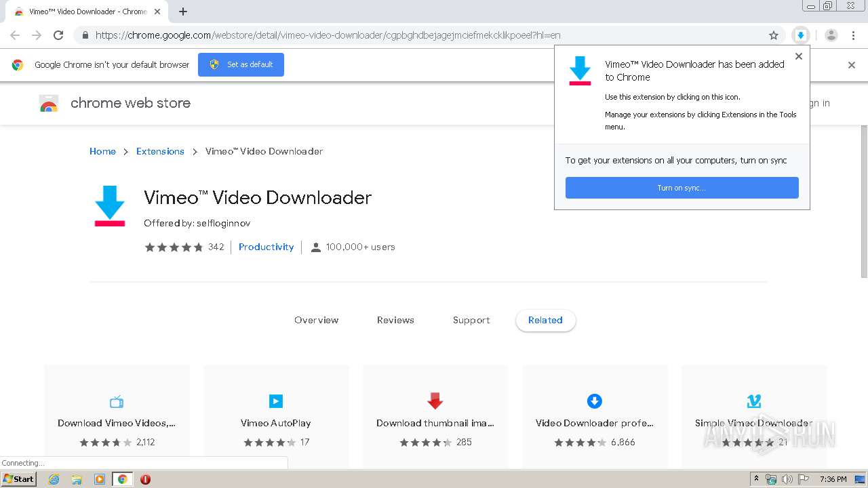
Task: Click the Offered by: selfloginnov text
Action: pos(197,223)
